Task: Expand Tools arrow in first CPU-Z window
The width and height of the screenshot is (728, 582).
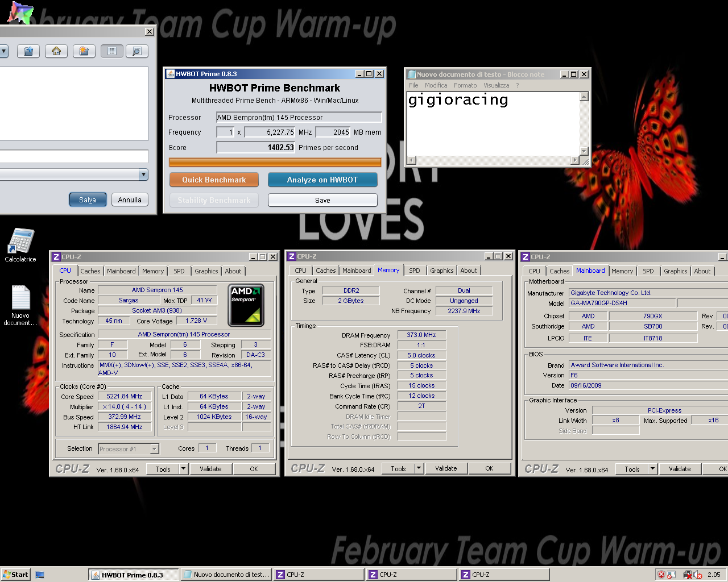Action: click(183, 469)
